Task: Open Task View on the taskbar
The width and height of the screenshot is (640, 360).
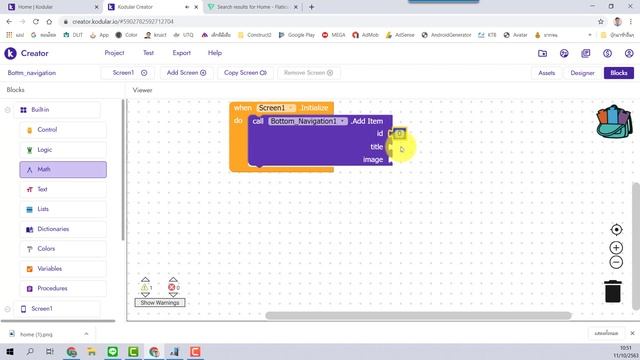Action: tap(50, 351)
